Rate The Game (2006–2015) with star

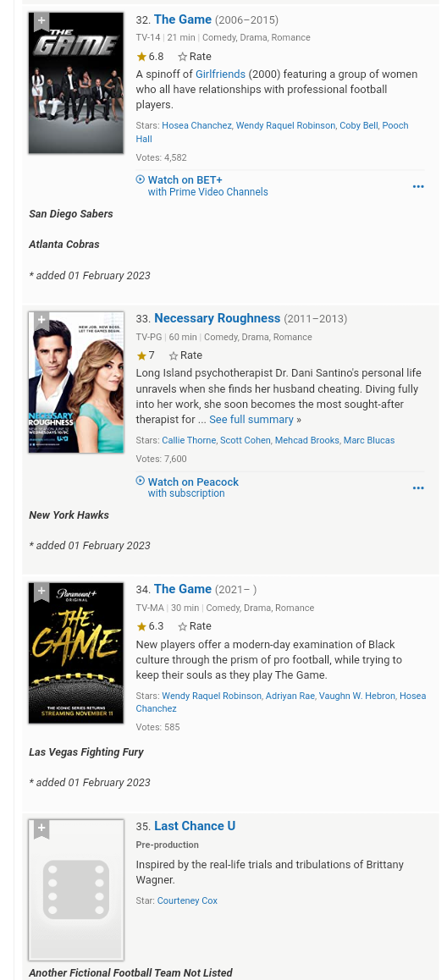(x=195, y=56)
